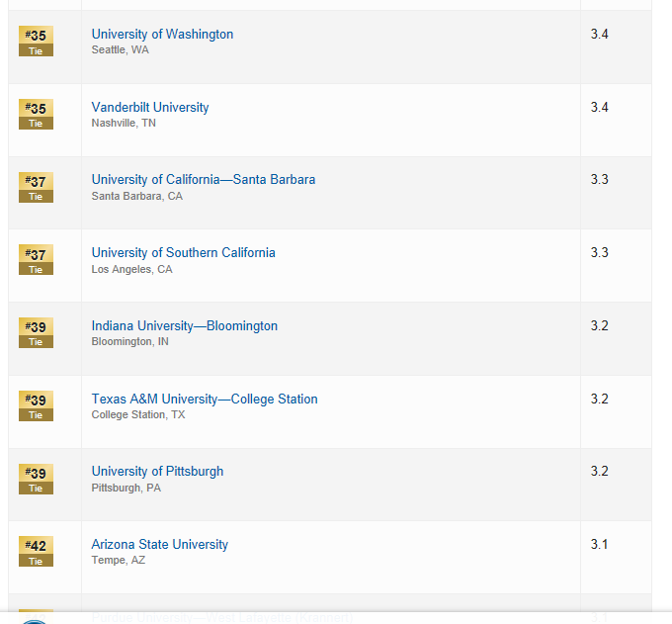The height and width of the screenshot is (624, 672).
Task: Select the 'Los Angeles, CA' location text
Action: 132,269
